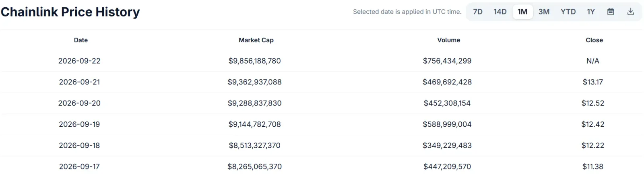Click volume value $469,692,428

coord(447,82)
